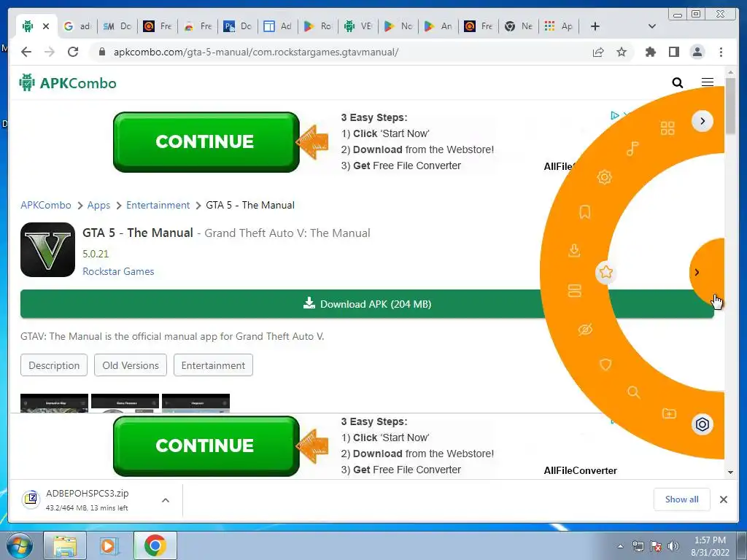The image size is (747, 560).
Task: Click the GTA V app icon
Action: point(47,249)
